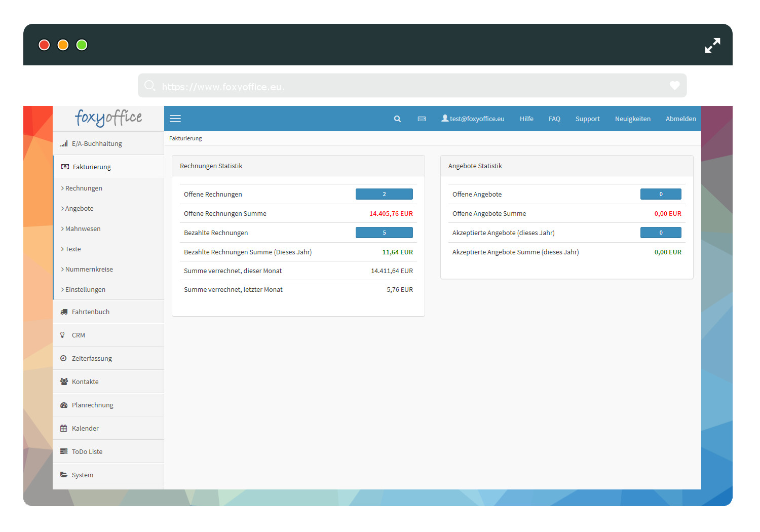Screen dimensions: 760x532
Task: Click the Kalender calendar icon
Action: click(x=64, y=429)
